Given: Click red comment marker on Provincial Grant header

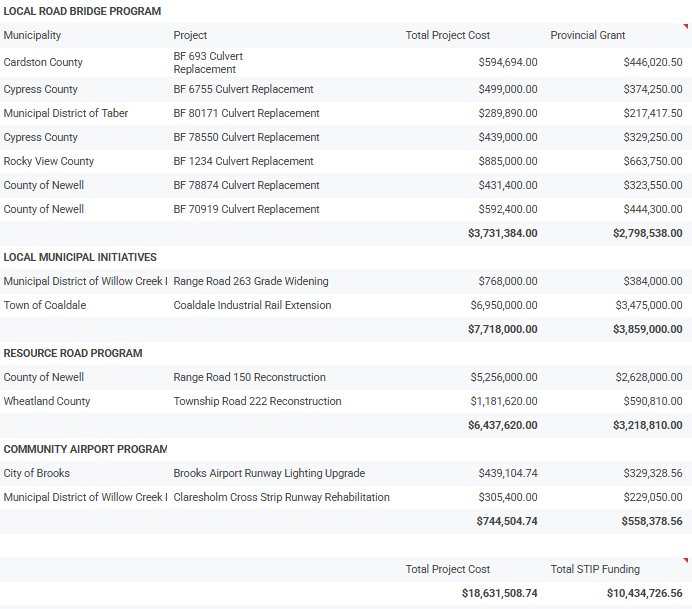Looking at the screenshot, I should coord(686,28).
